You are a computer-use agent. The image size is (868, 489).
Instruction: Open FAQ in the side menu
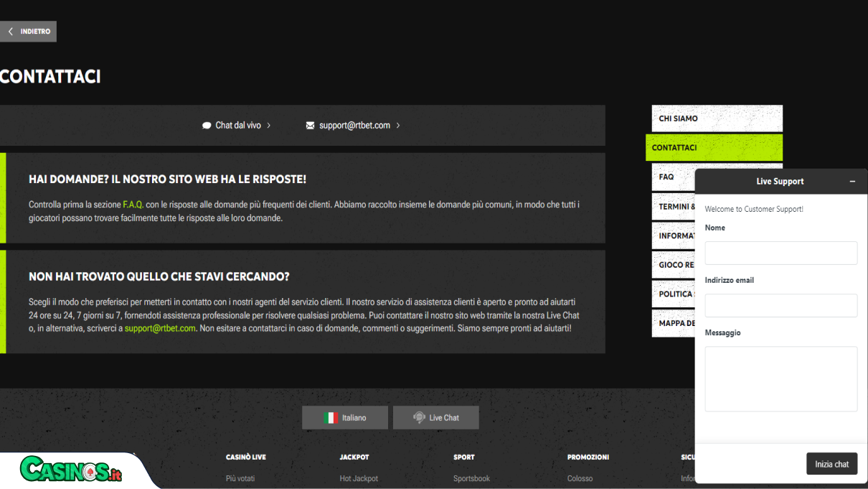pyautogui.click(x=673, y=177)
